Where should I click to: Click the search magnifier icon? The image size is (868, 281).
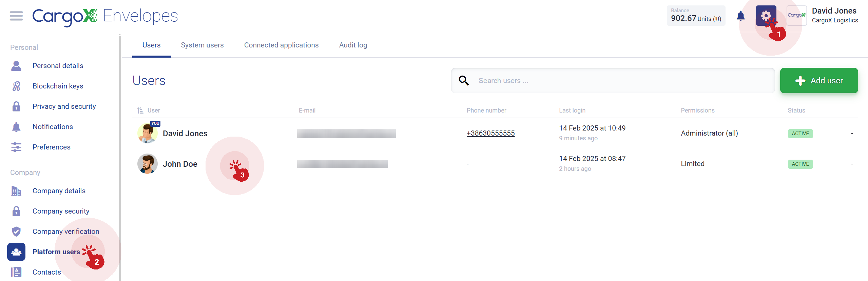coord(464,81)
